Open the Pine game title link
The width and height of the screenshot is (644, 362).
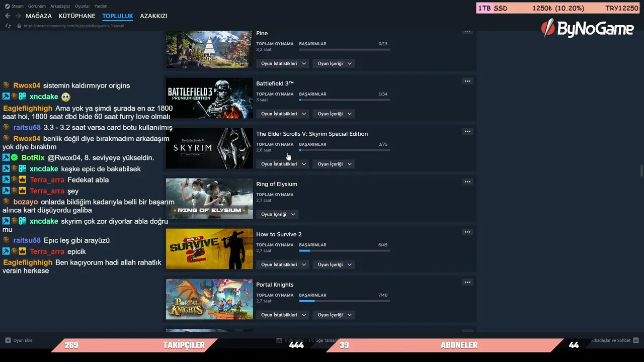(x=262, y=33)
